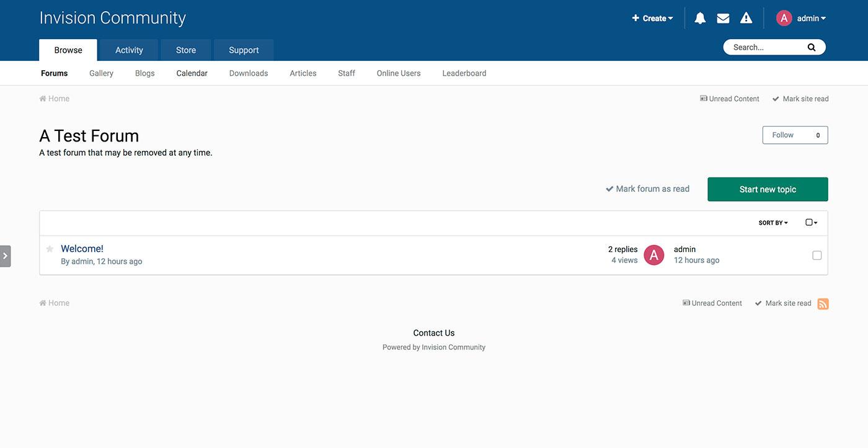Click the Start new topic button
868x448 pixels.
click(x=768, y=188)
